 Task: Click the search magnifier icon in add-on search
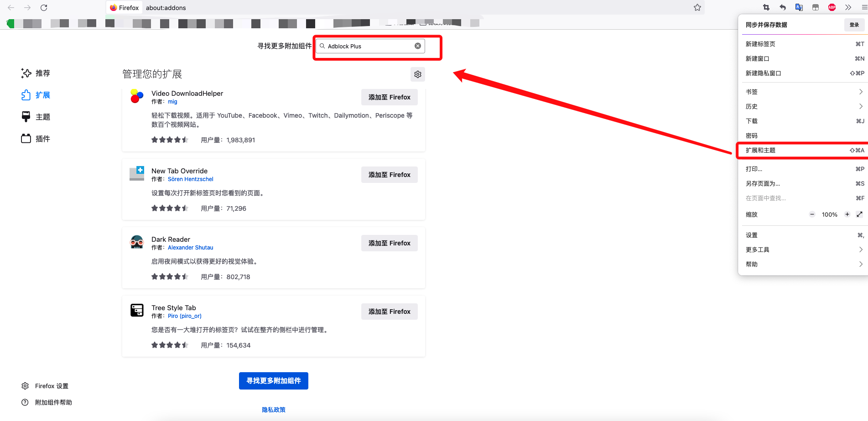(322, 46)
